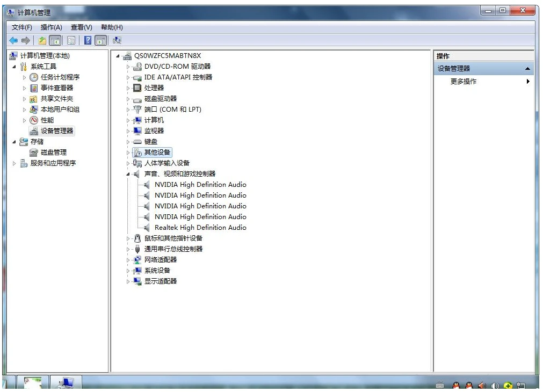
Task: Click the Computer Management taskbar button
Action: [x=66, y=382]
